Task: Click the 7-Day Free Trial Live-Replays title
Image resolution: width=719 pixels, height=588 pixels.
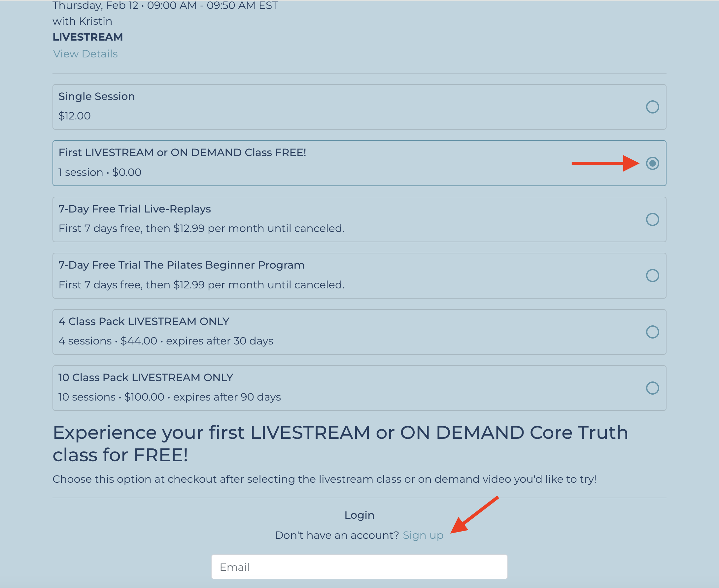Action: click(134, 209)
